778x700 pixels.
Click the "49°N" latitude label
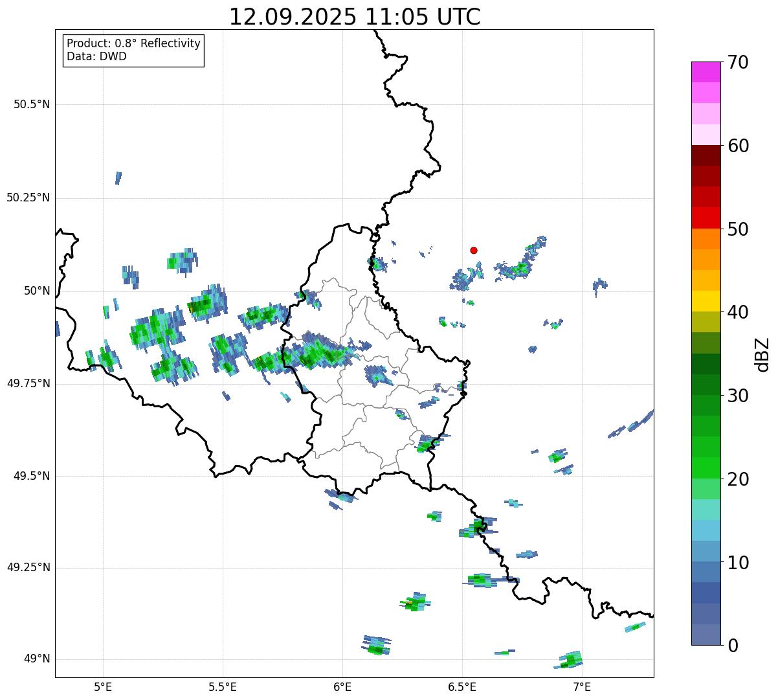point(37,659)
